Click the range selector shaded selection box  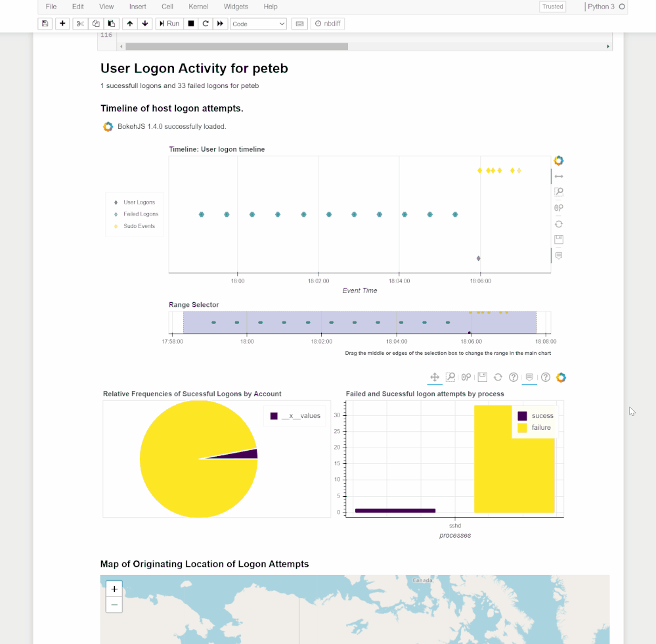tap(360, 323)
